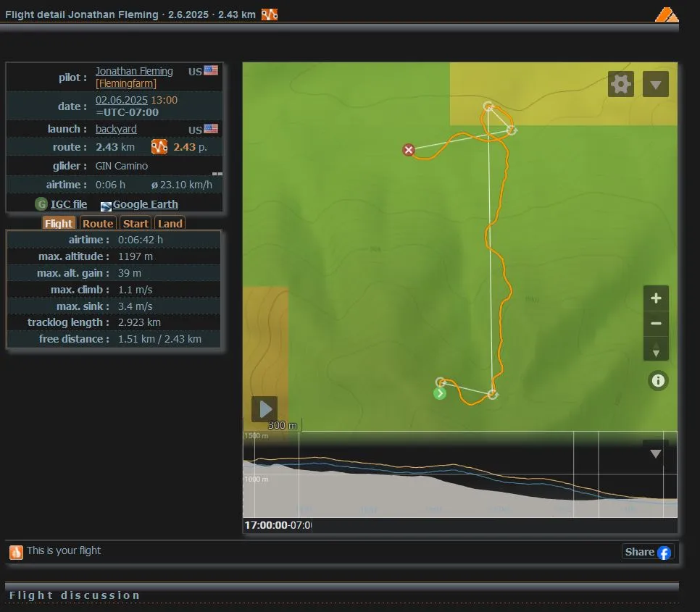The image size is (700, 612).
Task: Click the route type icon in title
Action: (270, 14)
